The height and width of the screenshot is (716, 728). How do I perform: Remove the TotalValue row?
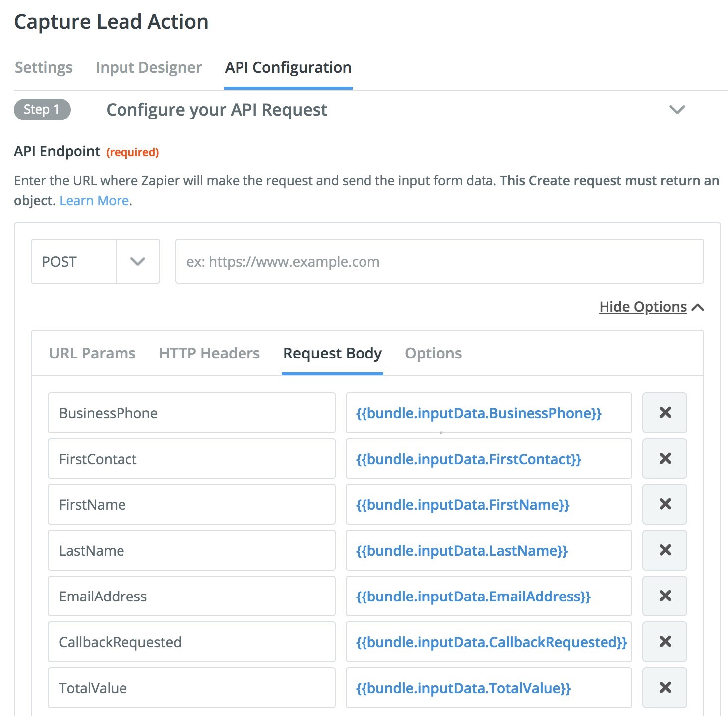coord(664,688)
